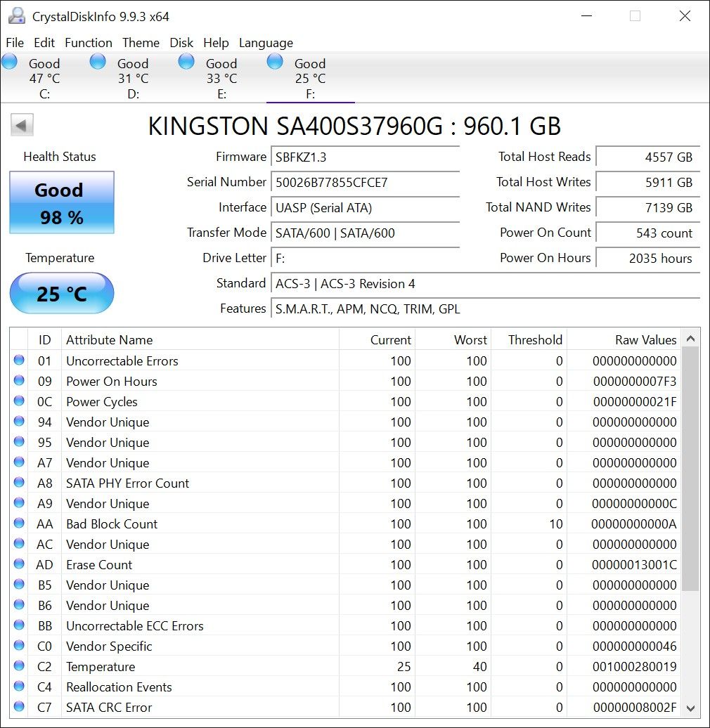Screen dimensions: 710x728
Task: Open the Edit menu
Action: pyautogui.click(x=44, y=43)
